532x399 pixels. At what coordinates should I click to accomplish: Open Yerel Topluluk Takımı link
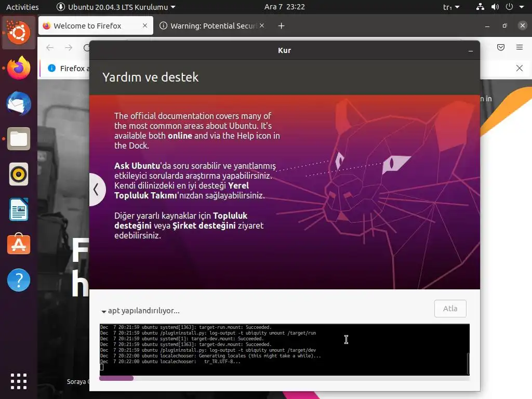(181, 191)
